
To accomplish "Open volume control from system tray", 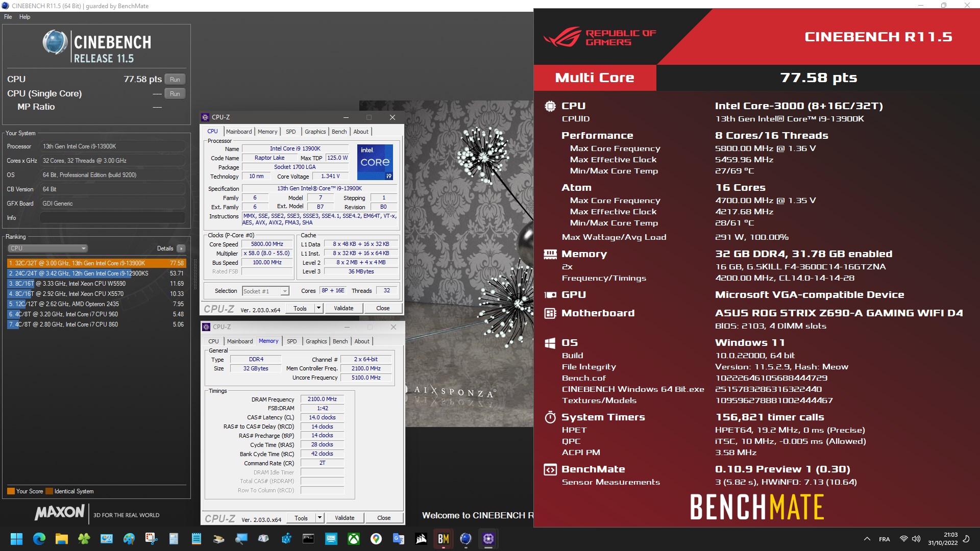I will tap(916, 539).
